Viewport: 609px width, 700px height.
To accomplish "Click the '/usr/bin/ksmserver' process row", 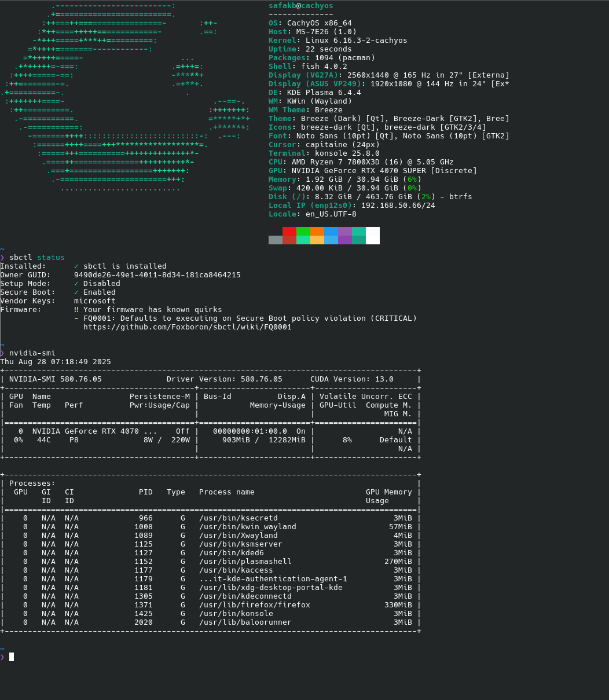I will click(x=211, y=544).
